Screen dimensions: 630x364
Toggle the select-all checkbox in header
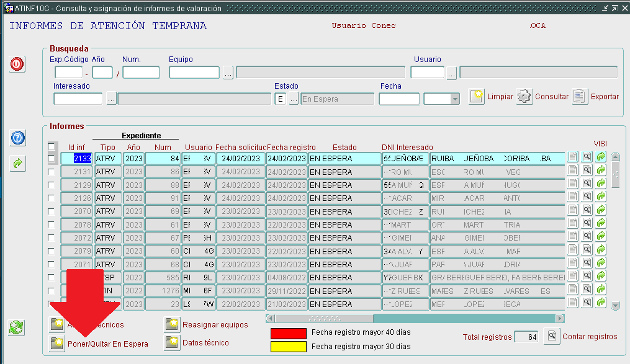point(52,147)
